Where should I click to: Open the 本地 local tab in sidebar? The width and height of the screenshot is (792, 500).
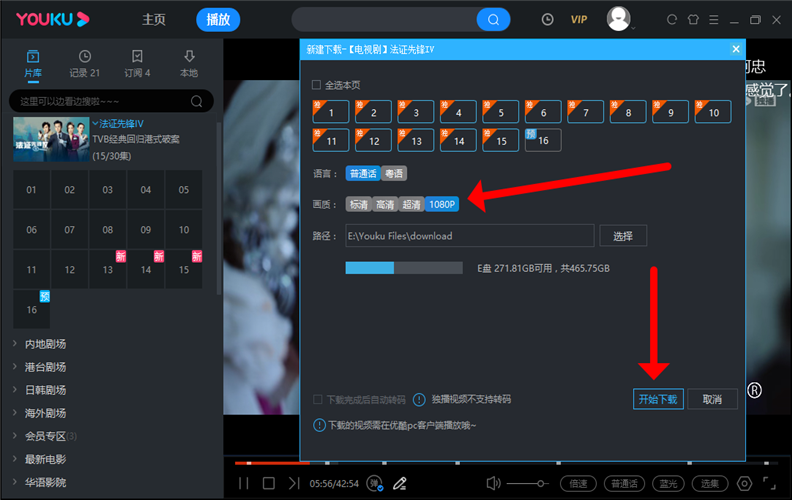click(x=188, y=63)
